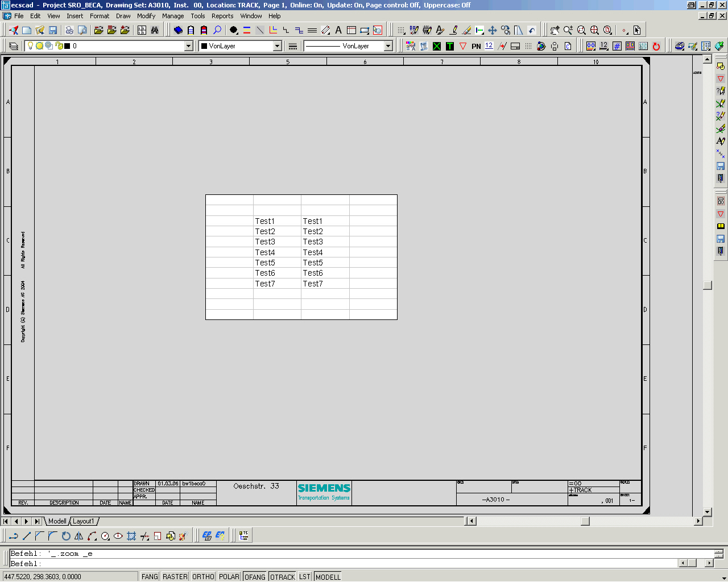Open the Print Preview icon
Screen dimensions: 728x582
coord(82,30)
